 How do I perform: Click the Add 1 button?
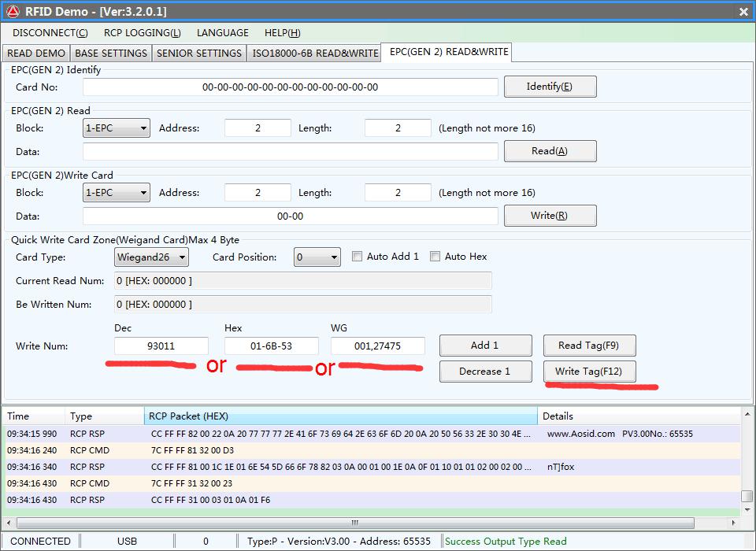pos(485,346)
